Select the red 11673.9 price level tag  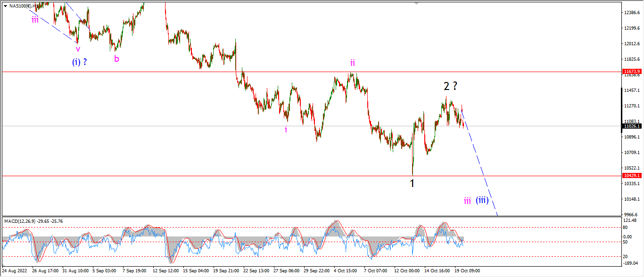pos(632,72)
